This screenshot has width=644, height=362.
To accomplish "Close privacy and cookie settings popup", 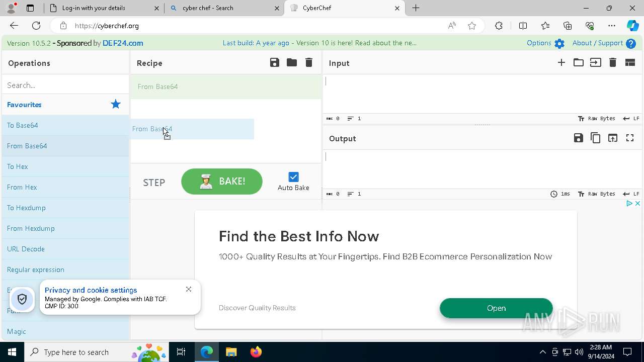I will tap(189, 289).
